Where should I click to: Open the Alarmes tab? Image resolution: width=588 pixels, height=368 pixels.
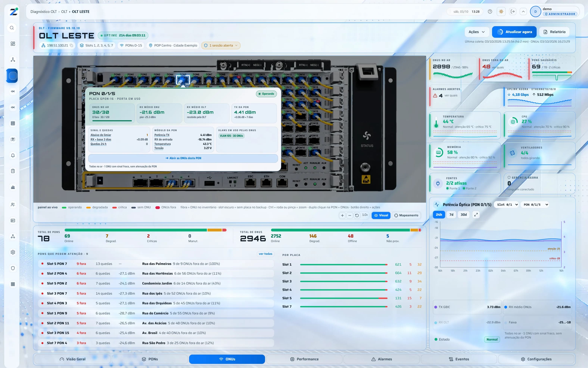tap(382, 359)
